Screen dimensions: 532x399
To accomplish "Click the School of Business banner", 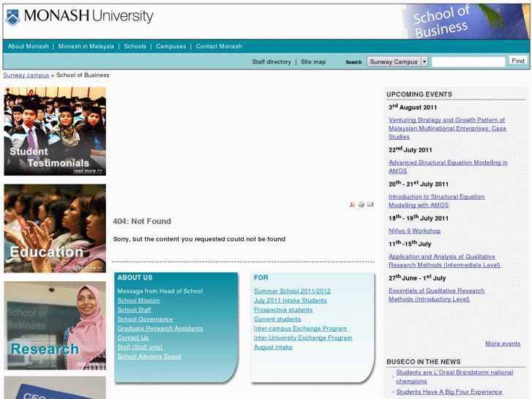I will pos(465,21).
